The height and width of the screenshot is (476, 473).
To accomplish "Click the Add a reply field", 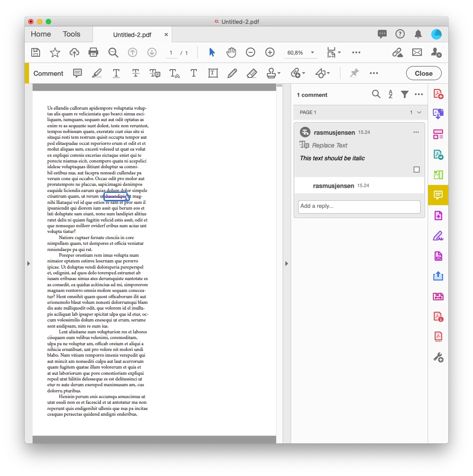I will [359, 207].
